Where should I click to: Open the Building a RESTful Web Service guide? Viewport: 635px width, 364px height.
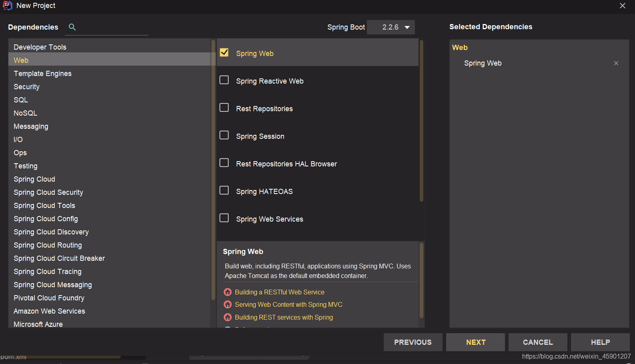coord(280,292)
